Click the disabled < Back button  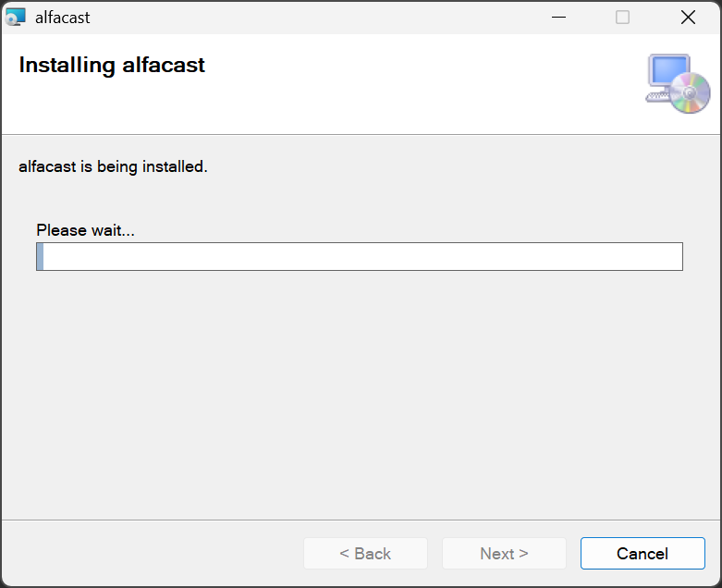pos(365,553)
